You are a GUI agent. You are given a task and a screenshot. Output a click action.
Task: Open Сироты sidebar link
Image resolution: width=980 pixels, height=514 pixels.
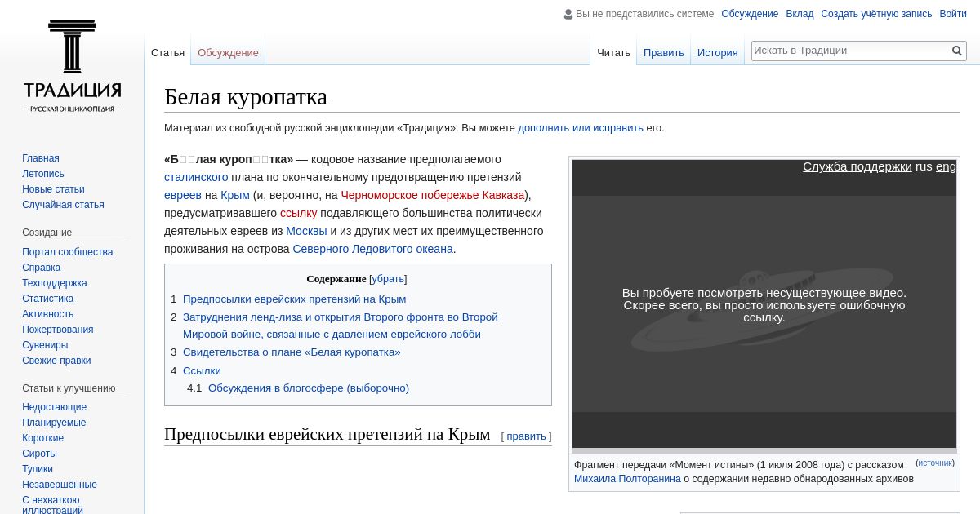[x=39, y=454]
